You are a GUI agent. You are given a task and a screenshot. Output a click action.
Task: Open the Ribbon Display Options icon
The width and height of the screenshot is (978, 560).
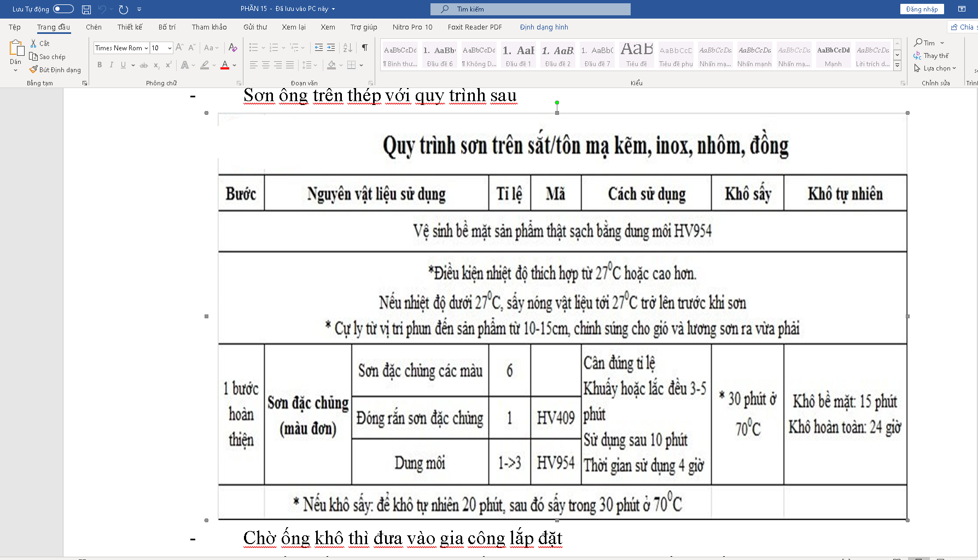(962, 9)
